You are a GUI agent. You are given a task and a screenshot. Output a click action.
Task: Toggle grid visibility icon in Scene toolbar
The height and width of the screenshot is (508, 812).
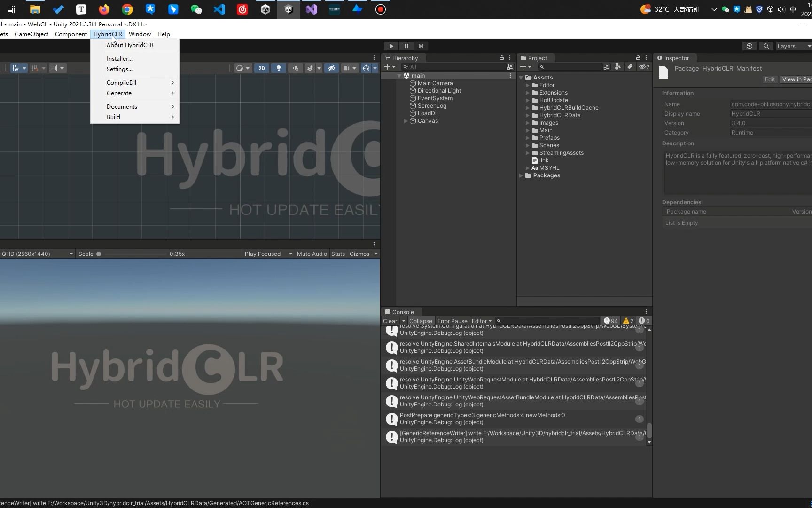point(16,68)
